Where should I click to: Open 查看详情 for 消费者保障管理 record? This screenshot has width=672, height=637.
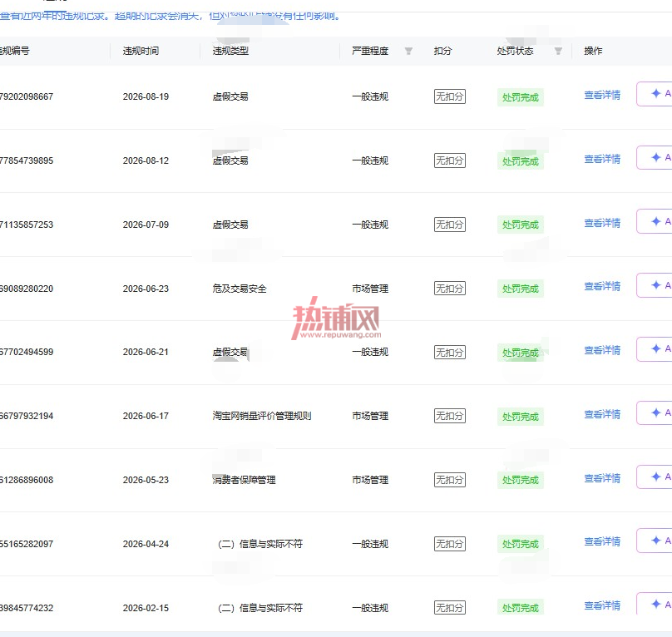[x=602, y=478]
